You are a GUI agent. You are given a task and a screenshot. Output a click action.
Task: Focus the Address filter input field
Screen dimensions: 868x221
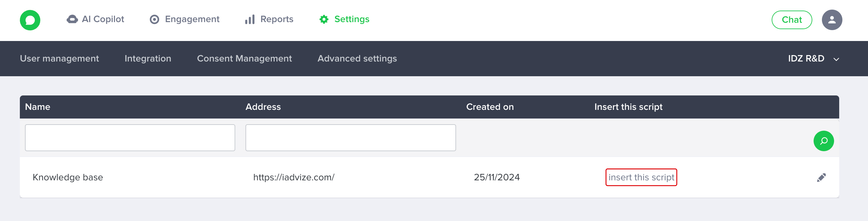click(350, 138)
